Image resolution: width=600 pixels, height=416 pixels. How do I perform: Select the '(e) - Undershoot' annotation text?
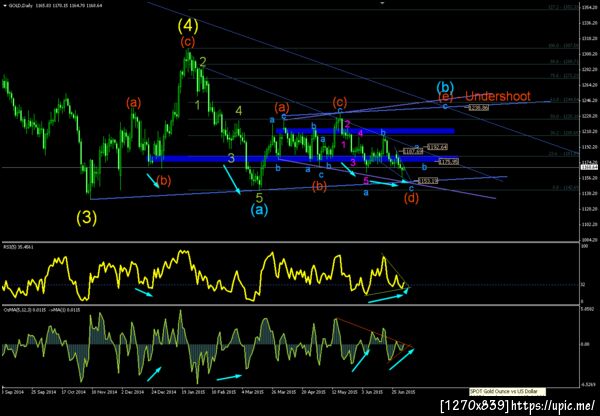484,96
